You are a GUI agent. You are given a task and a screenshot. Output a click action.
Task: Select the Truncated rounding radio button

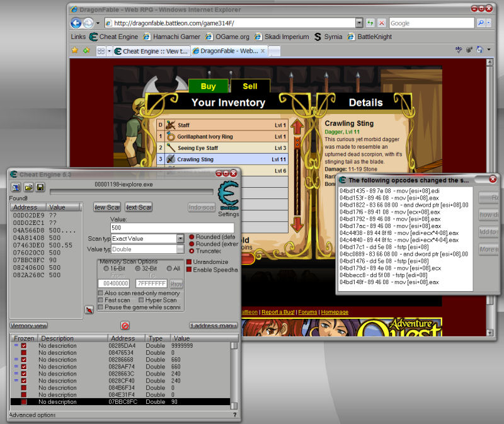pos(192,251)
